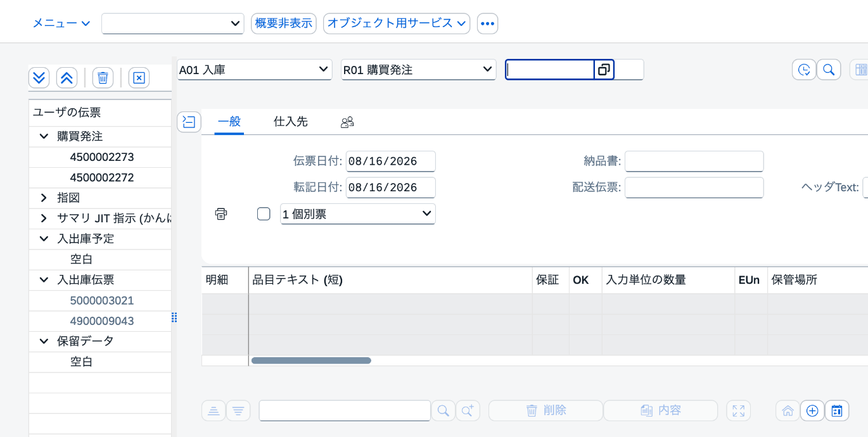Collapse the 入出庫伝票 tree node
Image resolution: width=868 pixels, height=437 pixels.
tap(44, 280)
